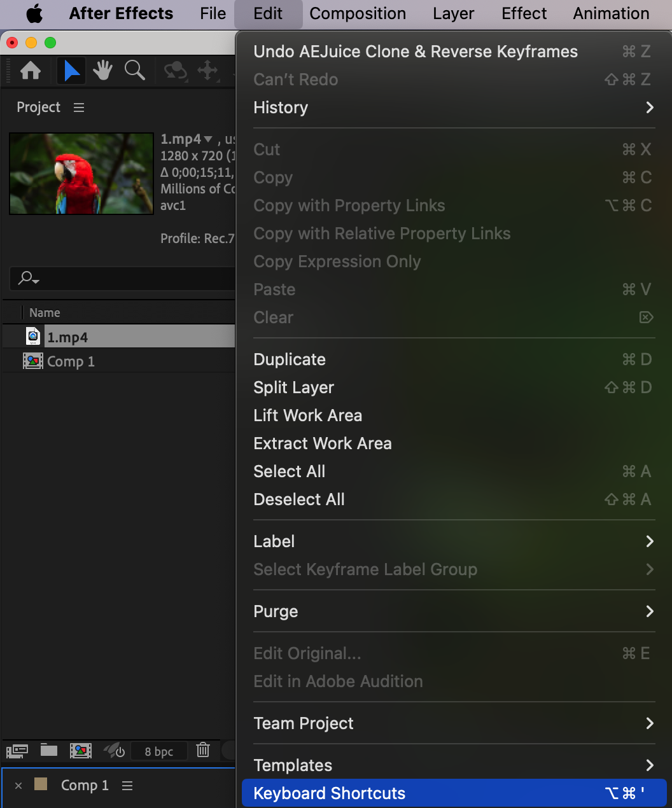The width and height of the screenshot is (672, 808).
Task: Open the Project panel hamburger menu
Action: click(79, 108)
